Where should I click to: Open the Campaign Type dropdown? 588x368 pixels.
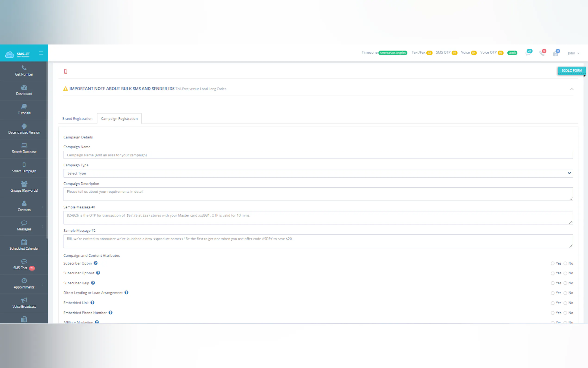click(318, 173)
